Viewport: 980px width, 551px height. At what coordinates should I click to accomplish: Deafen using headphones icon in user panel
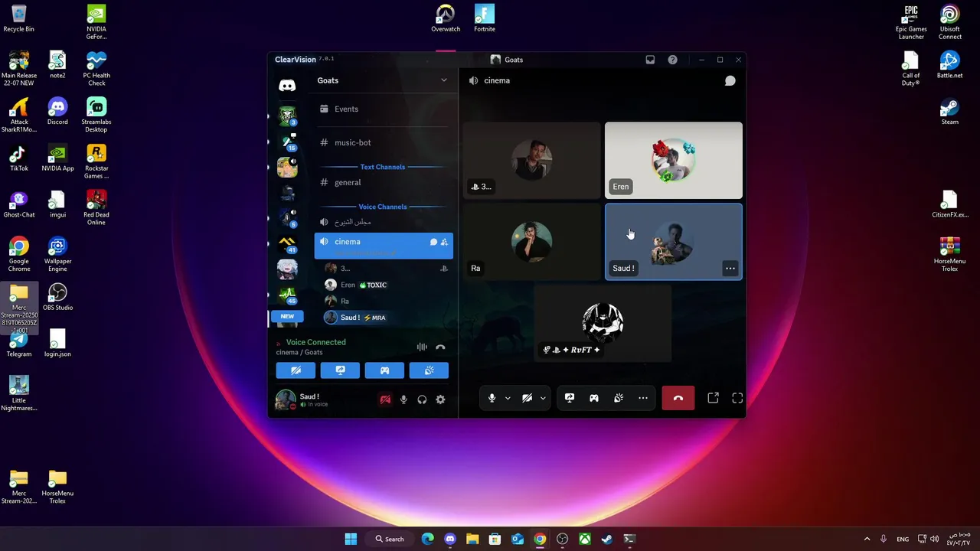click(x=422, y=399)
